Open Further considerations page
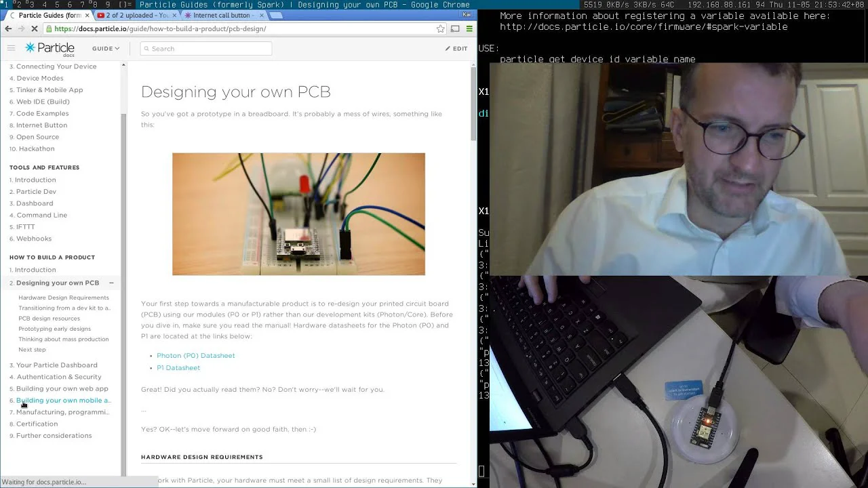Viewport: 868px width, 488px height. (x=54, y=436)
